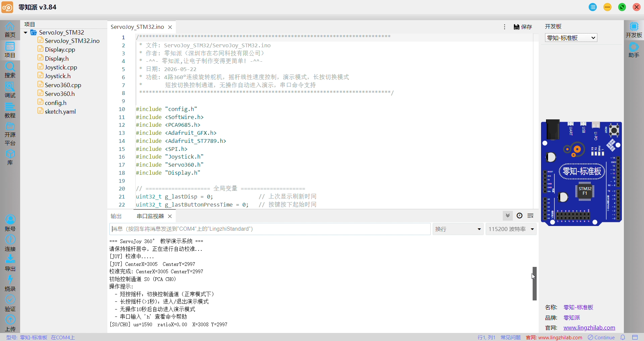Image resolution: width=644 pixels, height=341 pixels.
Task: Click the 零知-标准板 name link in board info
Action: (578, 307)
